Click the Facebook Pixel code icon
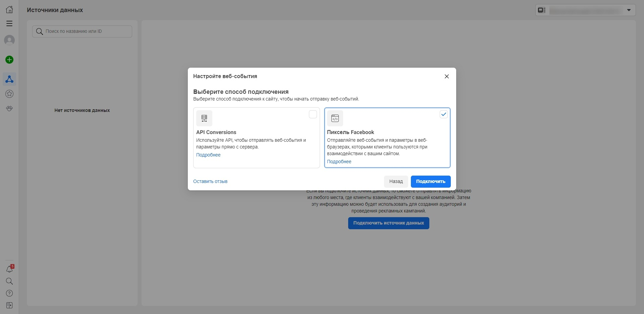 335,118
